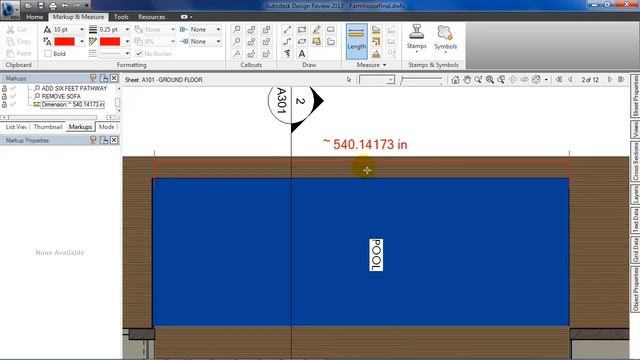The width and height of the screenshot is (640, 360).
Task: Toggle lock on the Dimension markup
Action: (x=4, y=104)
